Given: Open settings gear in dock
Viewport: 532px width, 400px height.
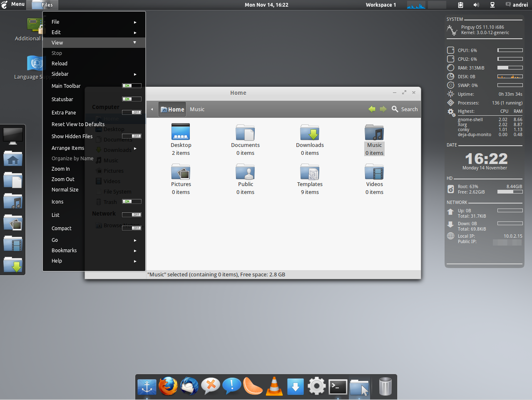Looking at the screenshot, I should (316, 386).
